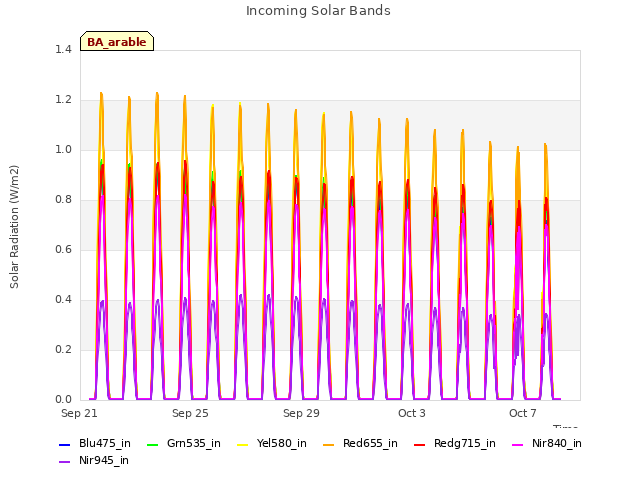Click the Sep 21 x-axis tick label
Screen dimensions: 640x480
(x=79, y=413)
